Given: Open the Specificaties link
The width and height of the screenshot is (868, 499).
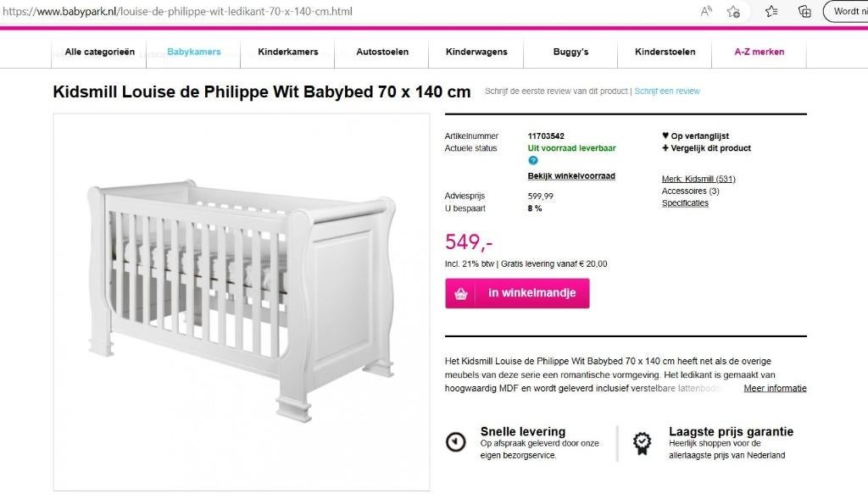Looking at the screenshot, I should click(685, 202).
